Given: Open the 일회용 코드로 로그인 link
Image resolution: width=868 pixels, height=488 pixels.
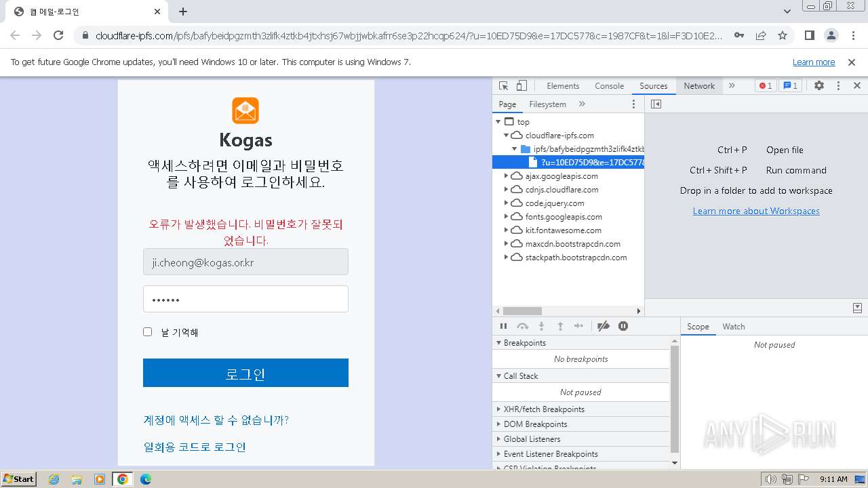Looking at the screenshot, I should 195,447.
